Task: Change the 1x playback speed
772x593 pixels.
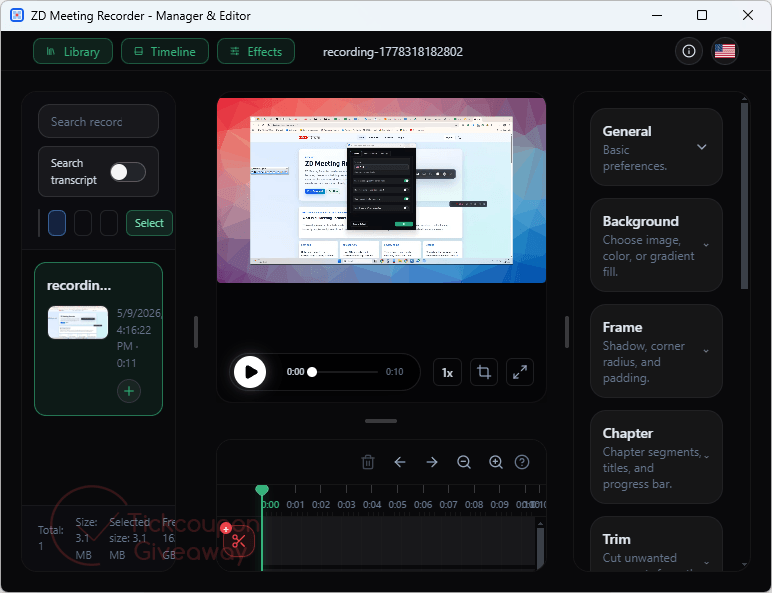Action: click(x=447, y=372)
